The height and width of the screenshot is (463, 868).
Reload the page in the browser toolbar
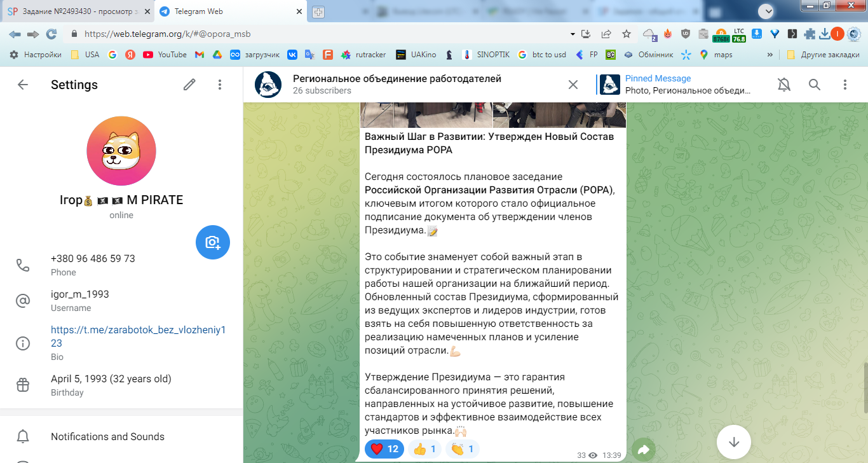click(x=51, y=34)
